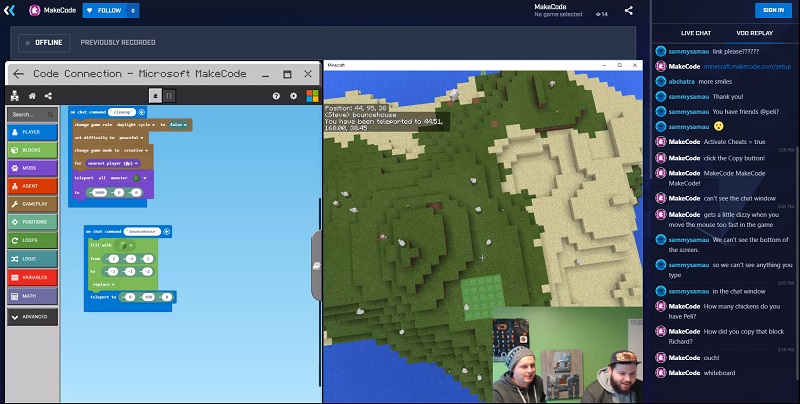Open the MakeCode help question-mark icon
The height and width of the screenshot is (404, 800).
pos(276,96)
